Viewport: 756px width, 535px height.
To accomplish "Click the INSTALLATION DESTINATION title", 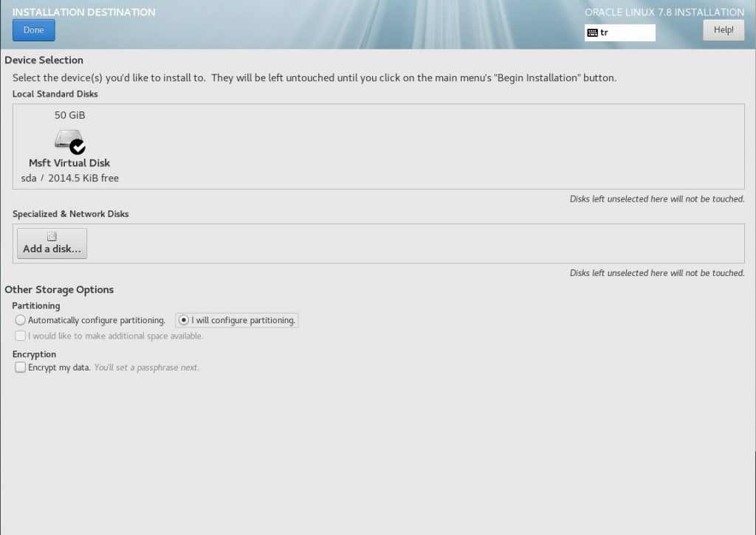I will [84, 12].
